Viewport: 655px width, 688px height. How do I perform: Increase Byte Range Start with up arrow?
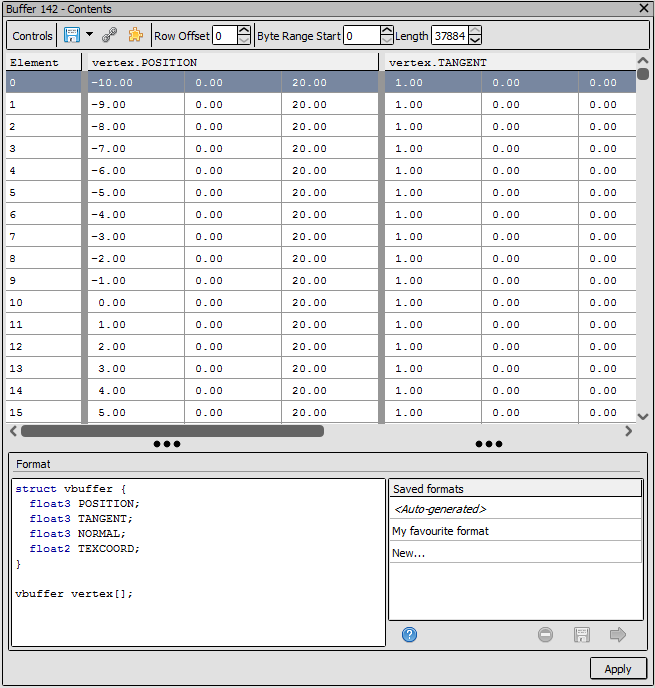(387, 30)
